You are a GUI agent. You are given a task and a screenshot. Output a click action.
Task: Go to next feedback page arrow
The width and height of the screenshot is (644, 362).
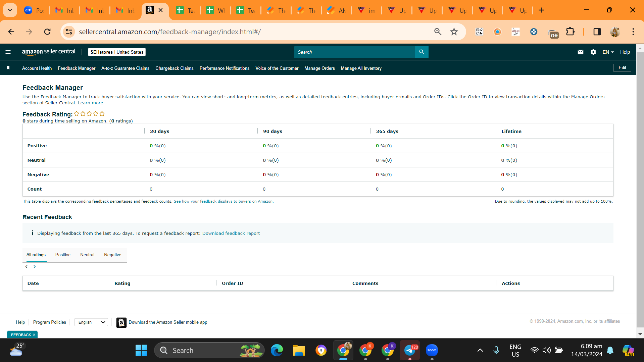pyautogui.click(x=34, y=267)
